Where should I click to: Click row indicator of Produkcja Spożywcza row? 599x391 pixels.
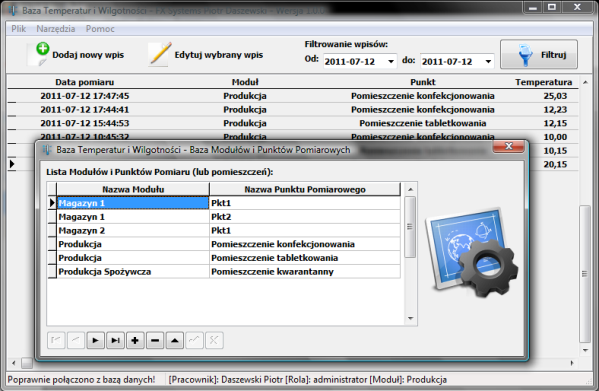52,272
